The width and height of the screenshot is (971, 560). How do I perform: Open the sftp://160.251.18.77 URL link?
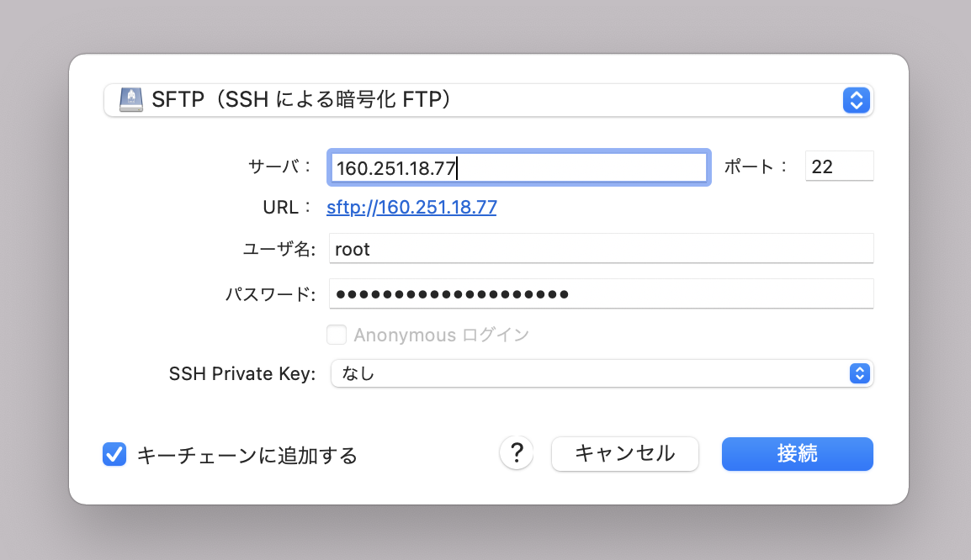click(411, 207)
